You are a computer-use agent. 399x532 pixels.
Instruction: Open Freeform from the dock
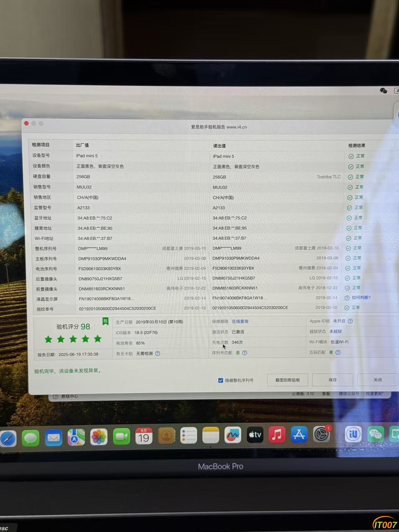[233, 434]
